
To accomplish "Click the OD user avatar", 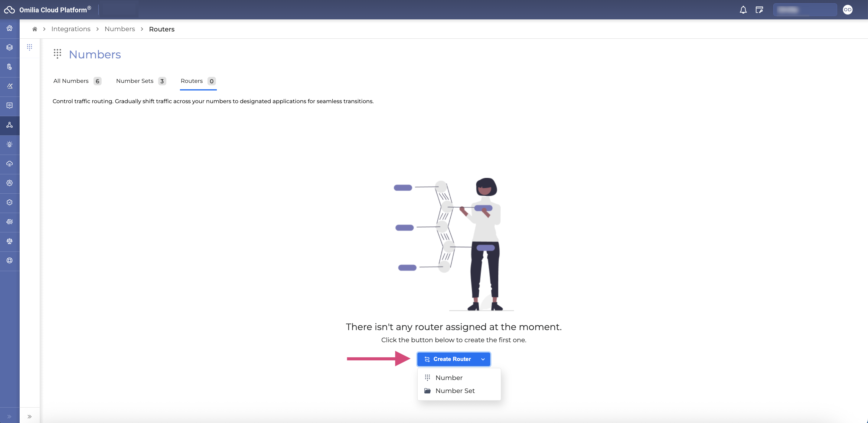I will pyautogui.click(x=847, y=10).
